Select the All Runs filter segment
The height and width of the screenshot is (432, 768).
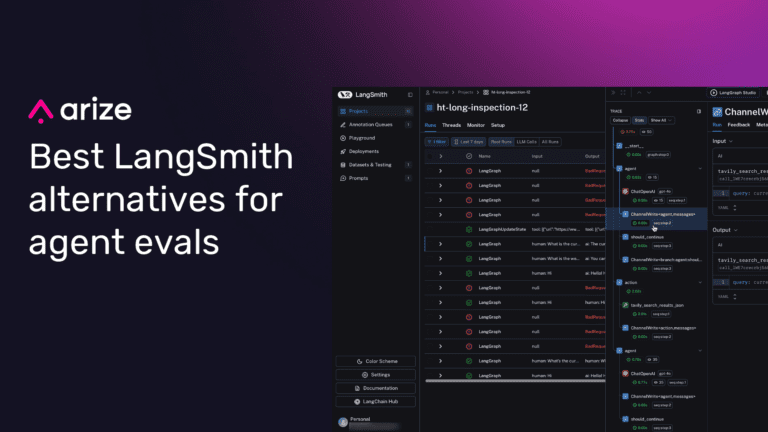tap(550, 142)
